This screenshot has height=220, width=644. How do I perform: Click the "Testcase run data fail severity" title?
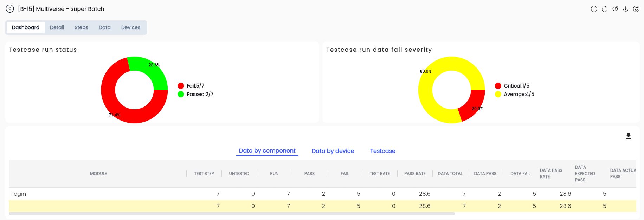[379, 50]
